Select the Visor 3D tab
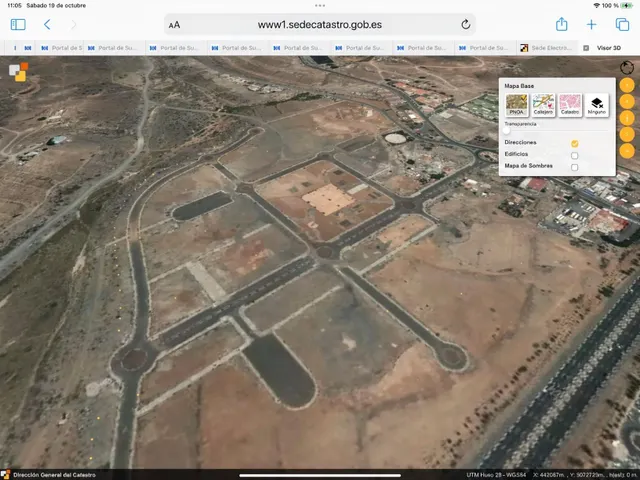This screenshot has width=640, height=480. 609,48
